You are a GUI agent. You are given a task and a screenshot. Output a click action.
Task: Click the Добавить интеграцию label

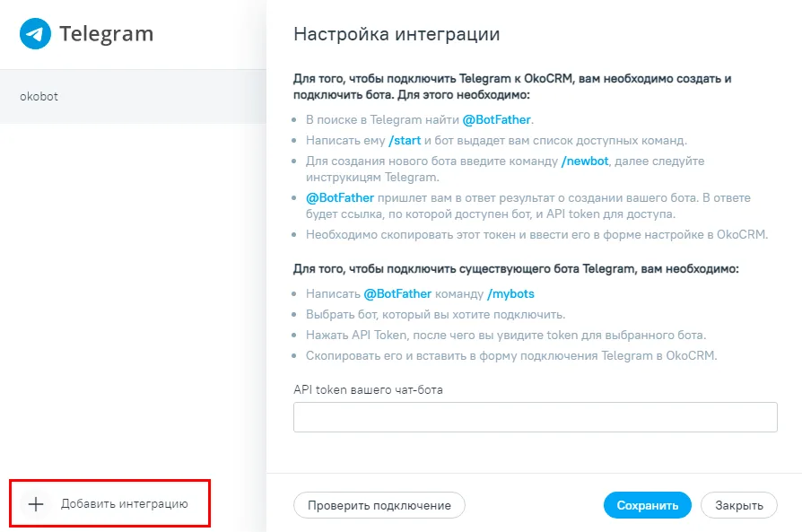tap(125, 504)
